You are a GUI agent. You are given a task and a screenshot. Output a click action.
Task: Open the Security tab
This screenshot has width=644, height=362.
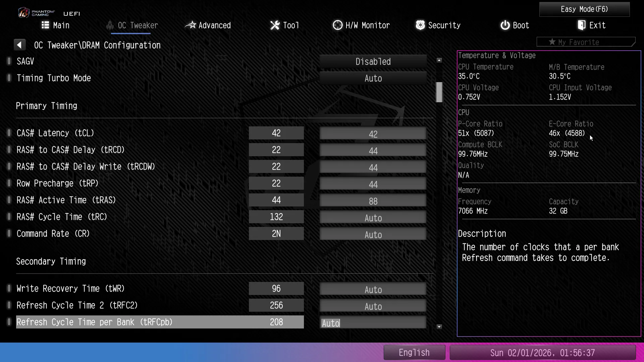[x=444, y=25]
